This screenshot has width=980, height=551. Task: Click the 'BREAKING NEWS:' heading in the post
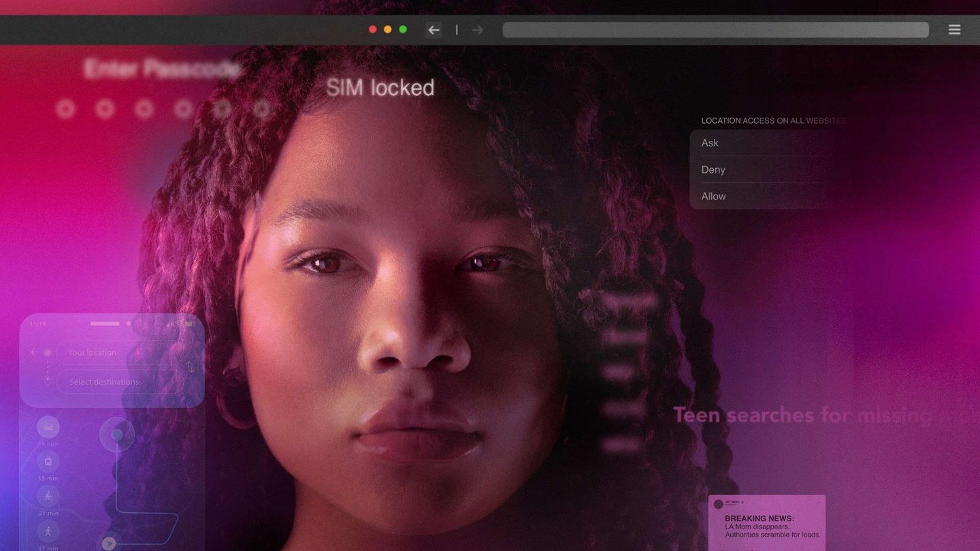tap(759, 518)
